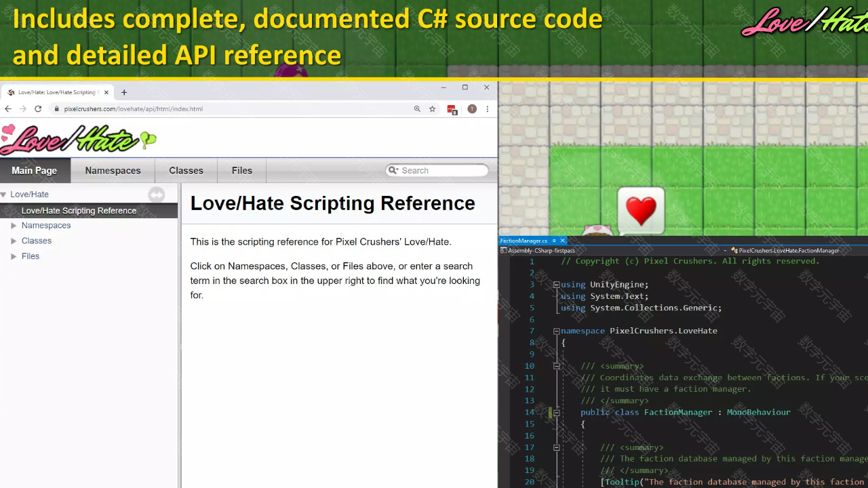Click the Love/Hate logo on the docs page
This screenshot has height=488, width=868.
click(x=78, y=139)
